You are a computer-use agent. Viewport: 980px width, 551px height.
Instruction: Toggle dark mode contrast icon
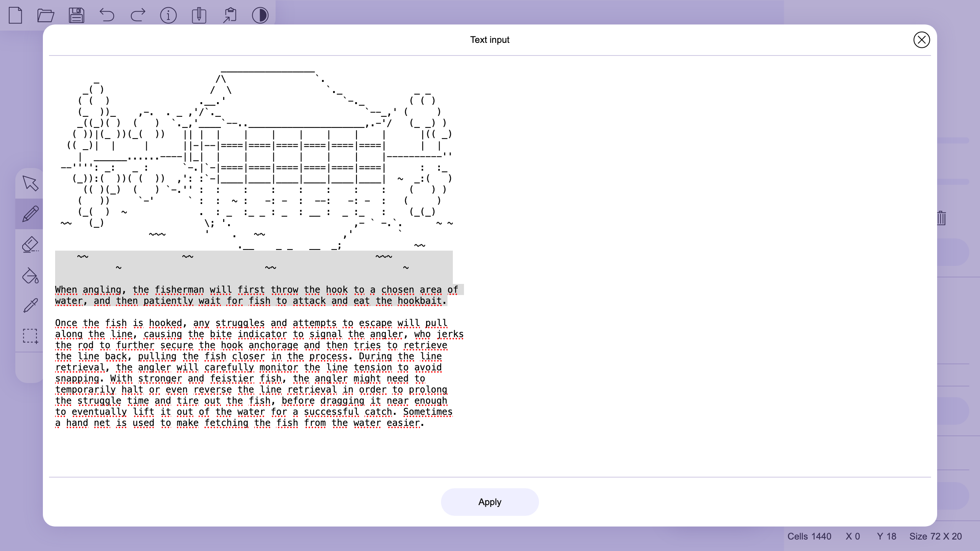click(260, 15)
